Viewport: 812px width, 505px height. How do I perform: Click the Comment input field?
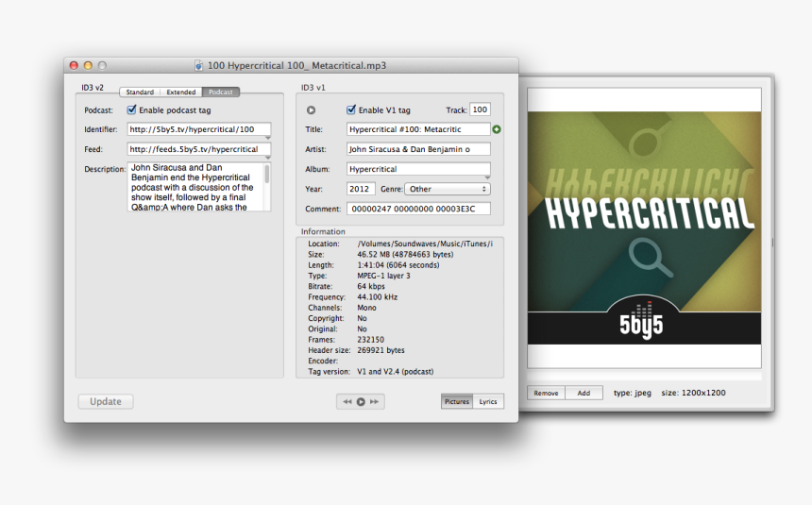[418, 209]
